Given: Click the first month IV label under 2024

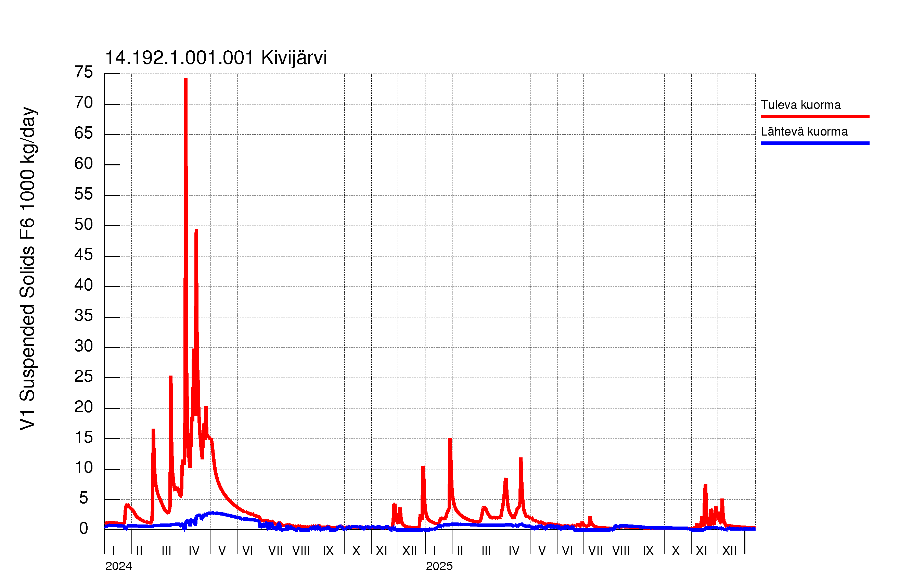Looking at the screenshot, I should (194, 551).
